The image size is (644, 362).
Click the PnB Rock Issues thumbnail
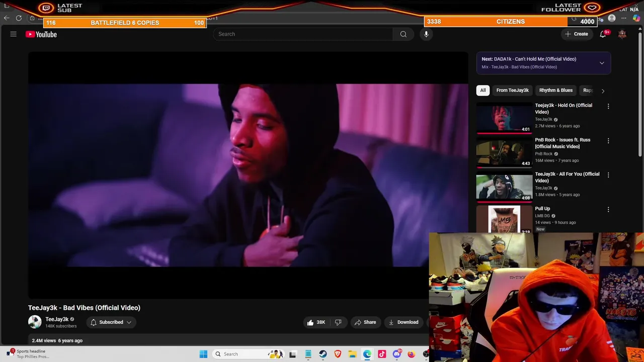click(x=504, y=152)
